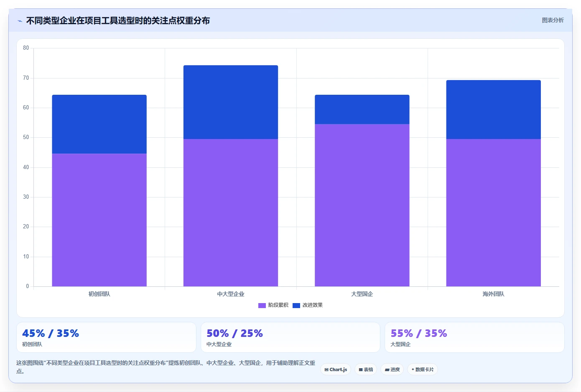Click the blue 改进效果 bar for 大型国企
The width and height of the screenshot is (581, 392).
click(x=362, y=109)
